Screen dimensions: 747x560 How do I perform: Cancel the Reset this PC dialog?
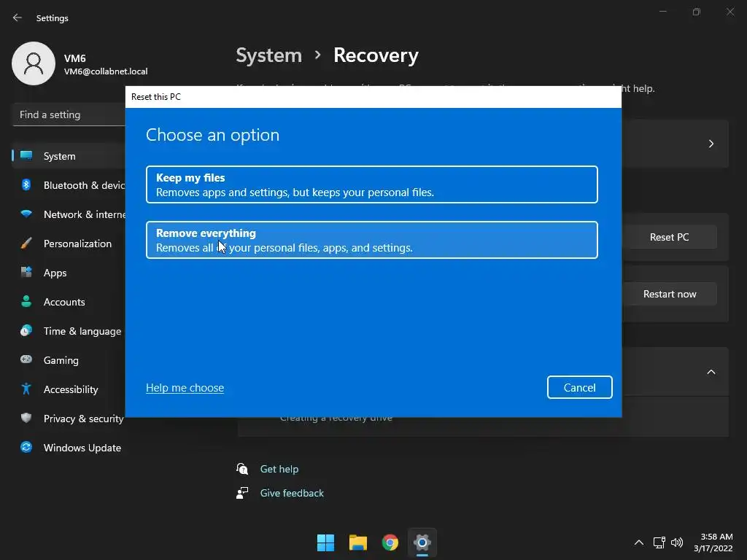point(579,387)
